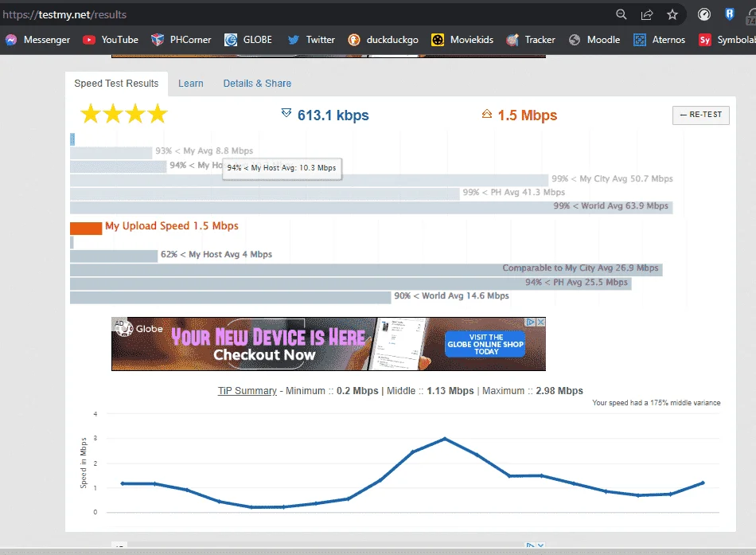Click the zoom magnifier icon in address bar
The height and width of the screenshot is (555, 756).
point(621,14)
